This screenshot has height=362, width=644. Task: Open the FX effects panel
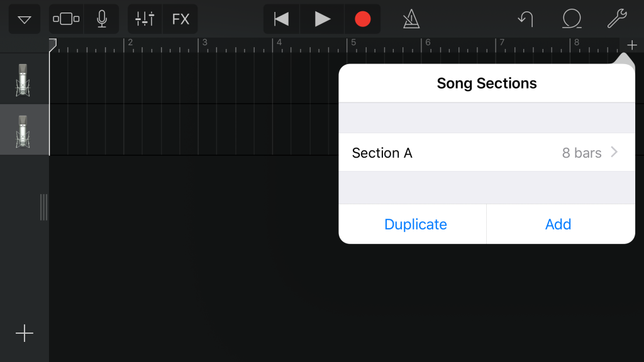point(180,19)
